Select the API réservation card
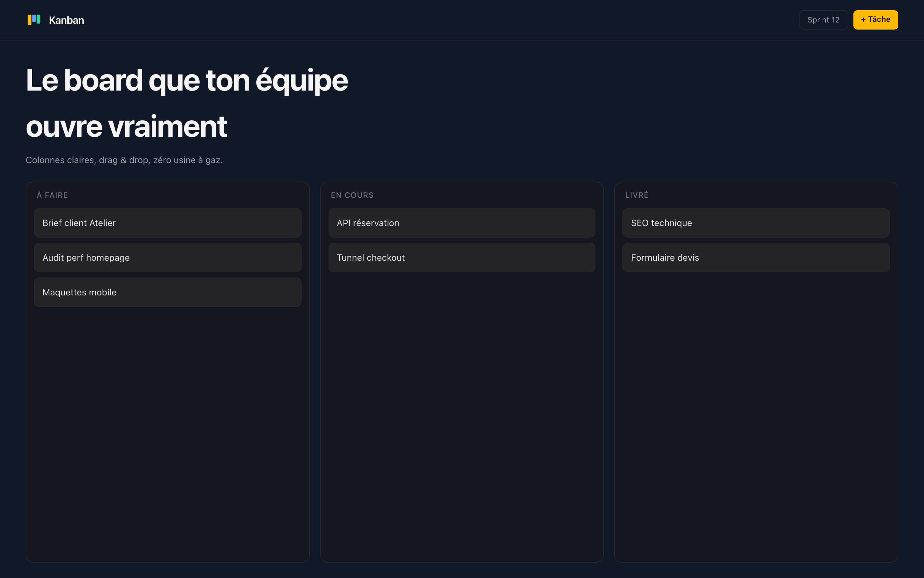924x578 pixels. 462,223
